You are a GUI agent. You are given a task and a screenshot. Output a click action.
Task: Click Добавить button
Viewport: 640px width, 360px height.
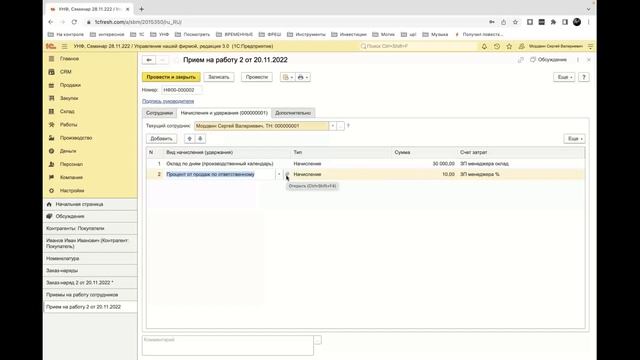point(162,139)
